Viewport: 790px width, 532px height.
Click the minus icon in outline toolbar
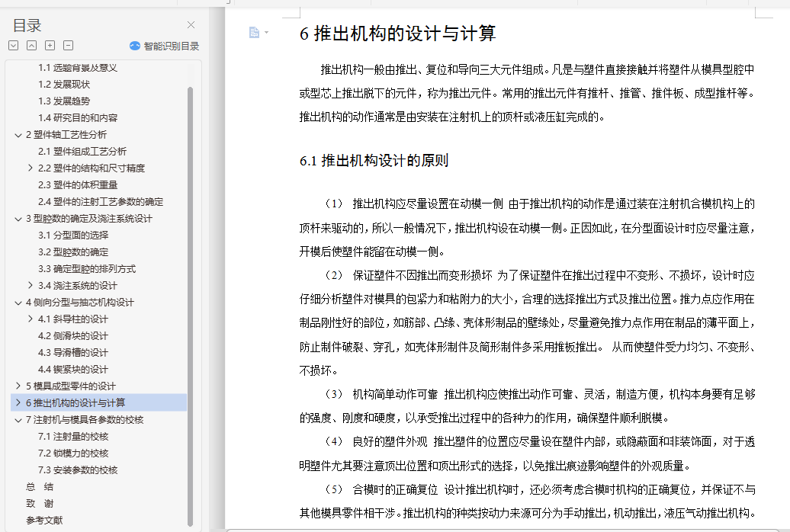[68, 45]
